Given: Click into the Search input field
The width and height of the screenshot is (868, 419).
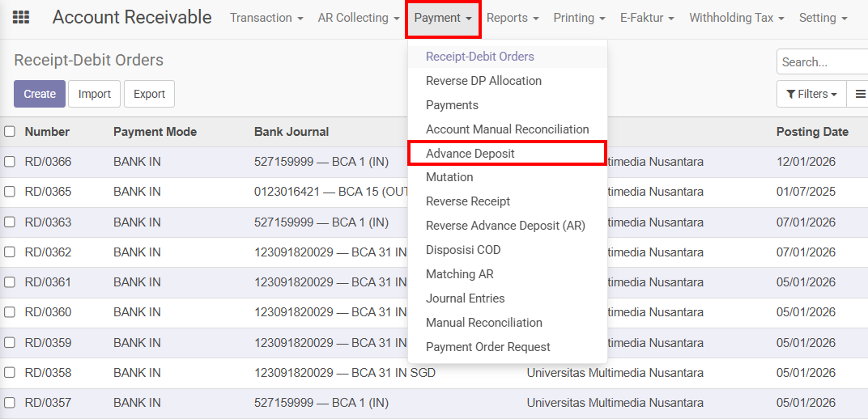Looking at the screenshot, I should click(822, 61).
